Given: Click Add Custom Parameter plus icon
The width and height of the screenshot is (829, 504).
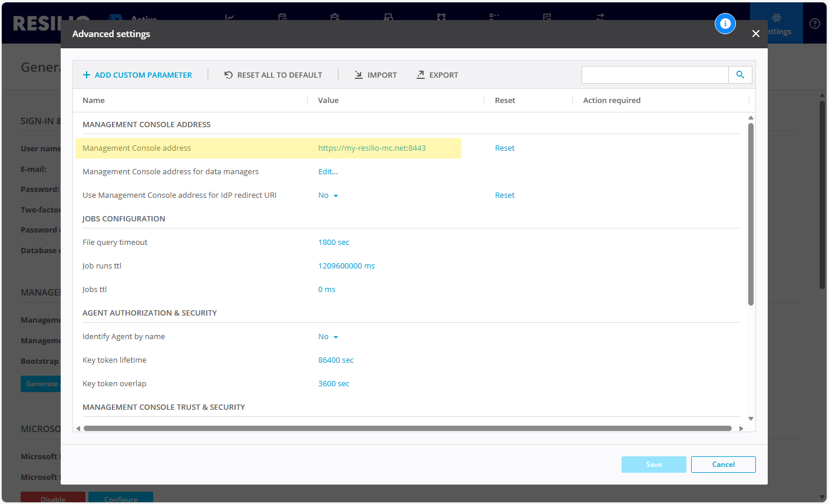Looking at the screenshot, I should click(87, 75).
